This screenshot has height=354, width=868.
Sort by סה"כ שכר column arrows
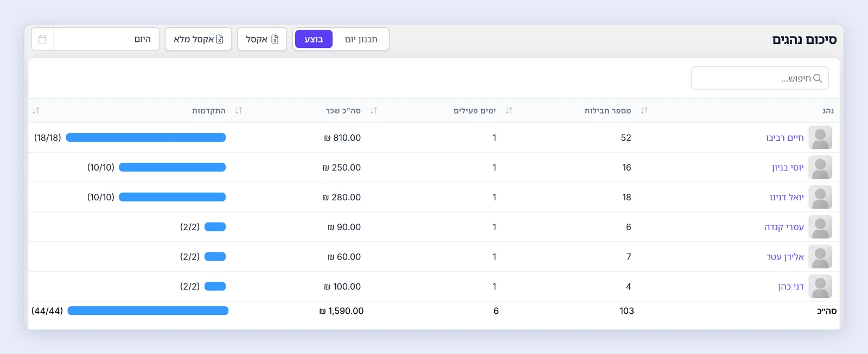374,110
